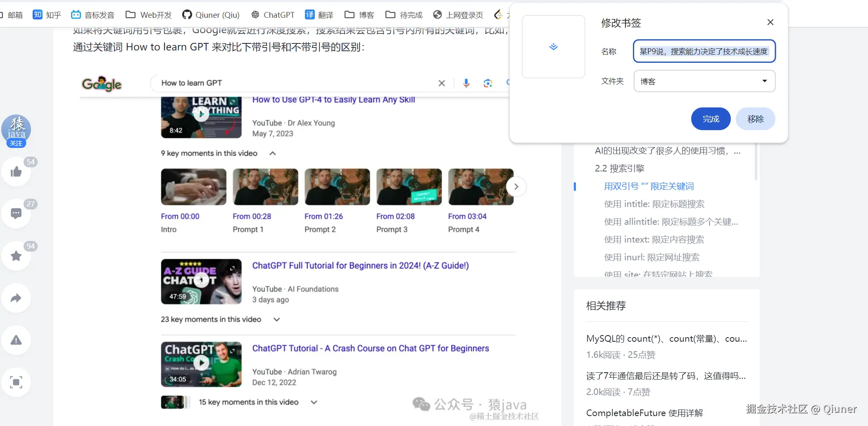Viewport: 868px width, 426px height.
Task: Click the 移除 button to remove bookmark
Action: coord(755,119)
